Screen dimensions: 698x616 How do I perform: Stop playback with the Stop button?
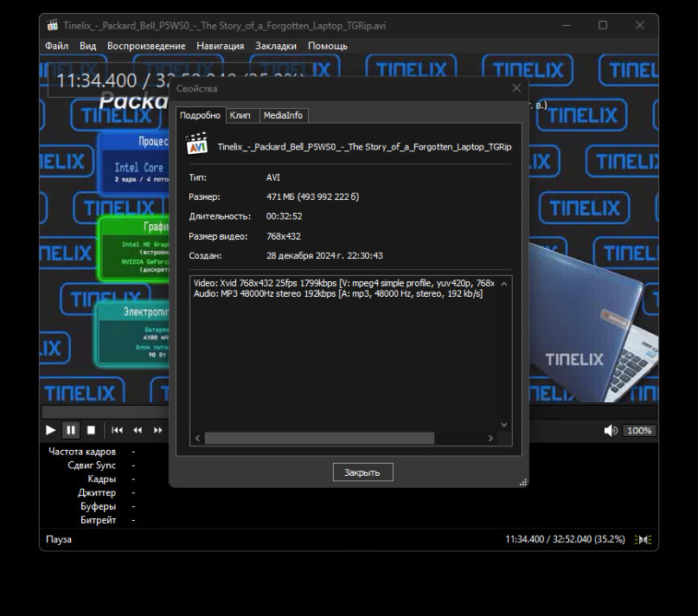(x=91, y=430)
